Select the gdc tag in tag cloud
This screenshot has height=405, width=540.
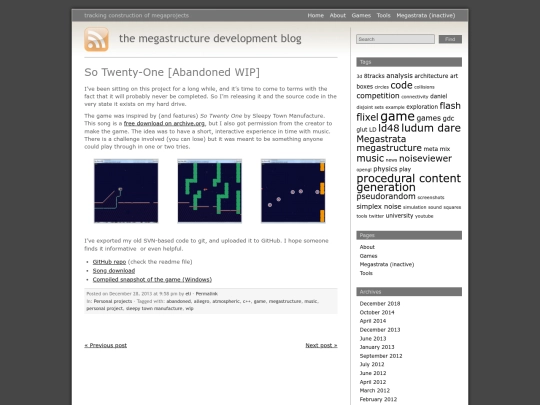(448, 118)
